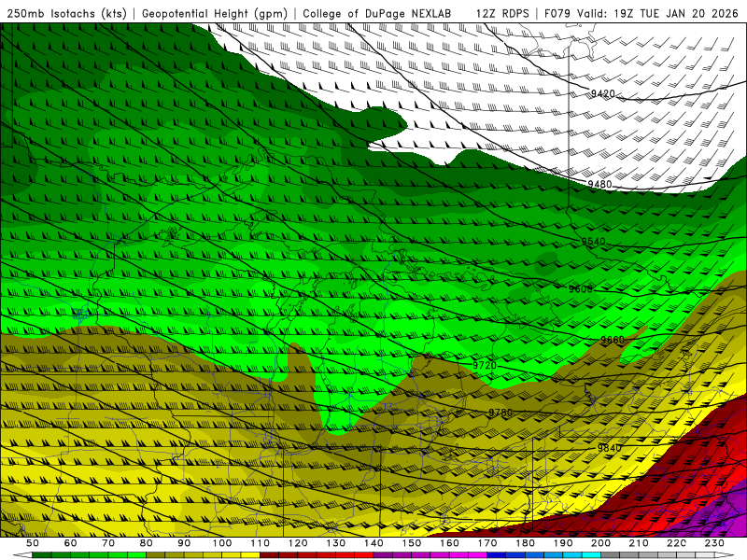Screen dimensions: 747x560
Task: Click the 110 knot legend value
Action: coord(261,543)
